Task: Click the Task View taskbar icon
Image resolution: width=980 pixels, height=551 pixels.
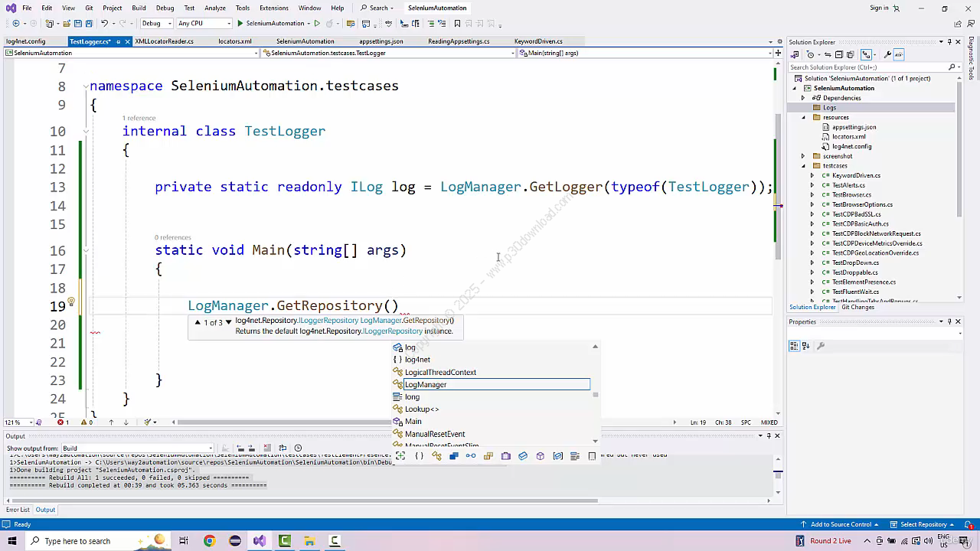Action: [184, 541]
